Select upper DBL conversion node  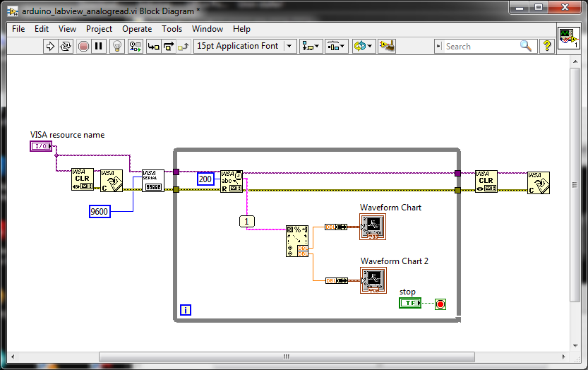(336, 227)
